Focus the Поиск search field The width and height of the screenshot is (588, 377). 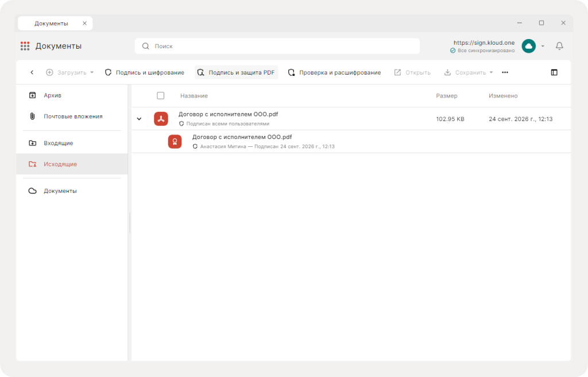click(x=277, y=46)
